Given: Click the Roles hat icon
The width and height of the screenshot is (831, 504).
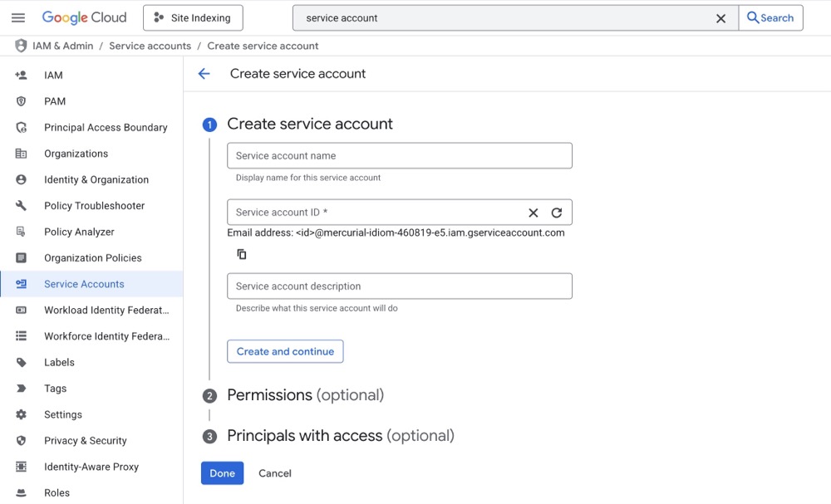Looking at the screenshot, I should [22, 493].
